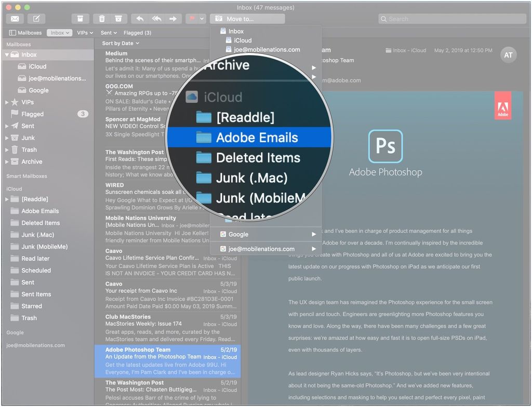The height and width of the screenshot is (407, 532).
Task: Expand the [Readdle] folder in sidebar
Action: 6,199
